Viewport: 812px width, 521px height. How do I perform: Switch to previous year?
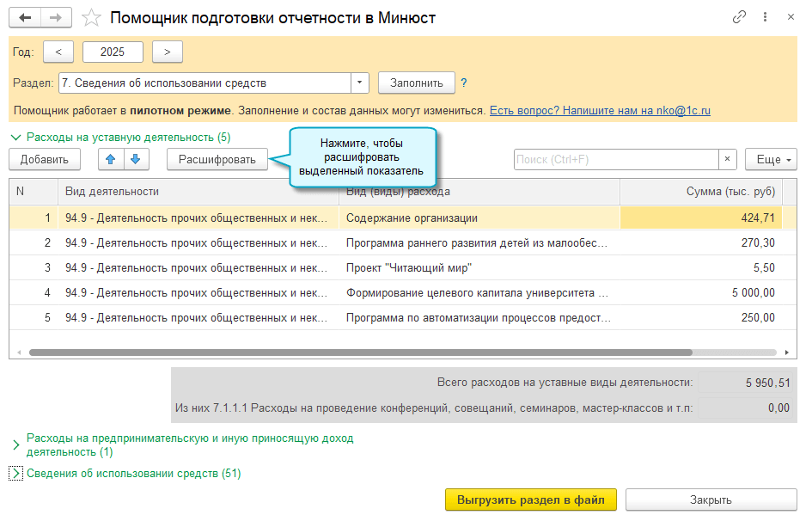58,52
